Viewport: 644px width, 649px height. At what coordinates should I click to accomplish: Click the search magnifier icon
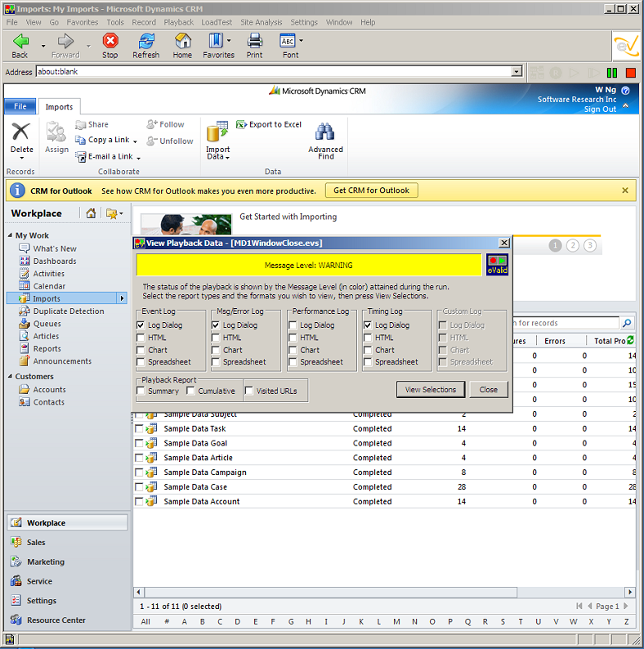[627, 323]
